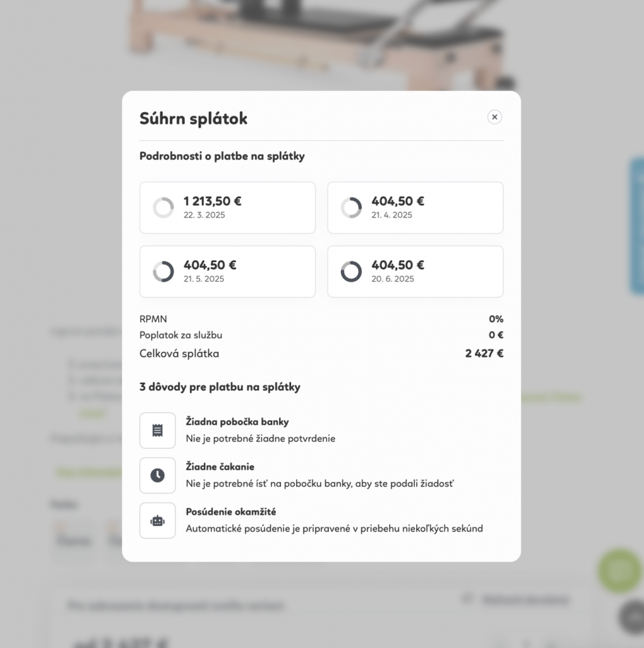Screen dimensions: 644x648
Task: Click the dark round button at bottom right
Action: (x=633, y=616)
